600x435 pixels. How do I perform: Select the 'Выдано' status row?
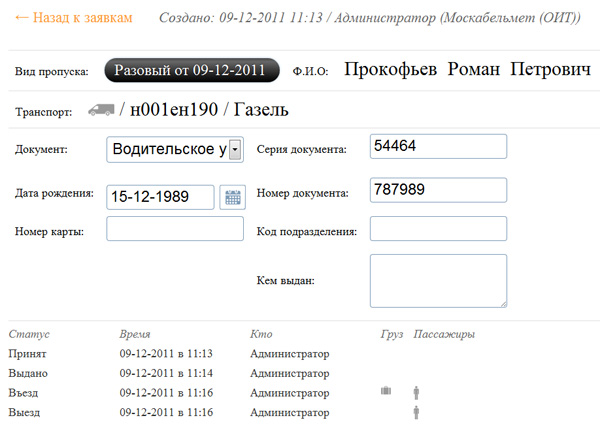[x=28, y=373]
